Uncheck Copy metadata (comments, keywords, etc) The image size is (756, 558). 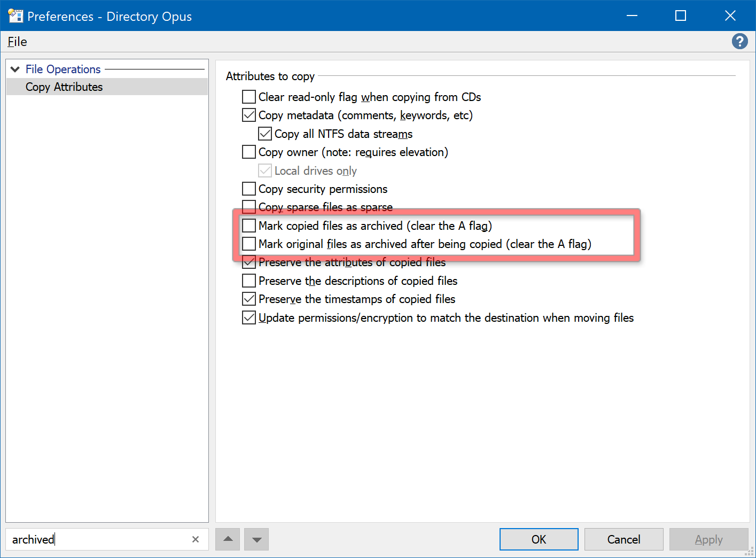click(x=249, y=115)
